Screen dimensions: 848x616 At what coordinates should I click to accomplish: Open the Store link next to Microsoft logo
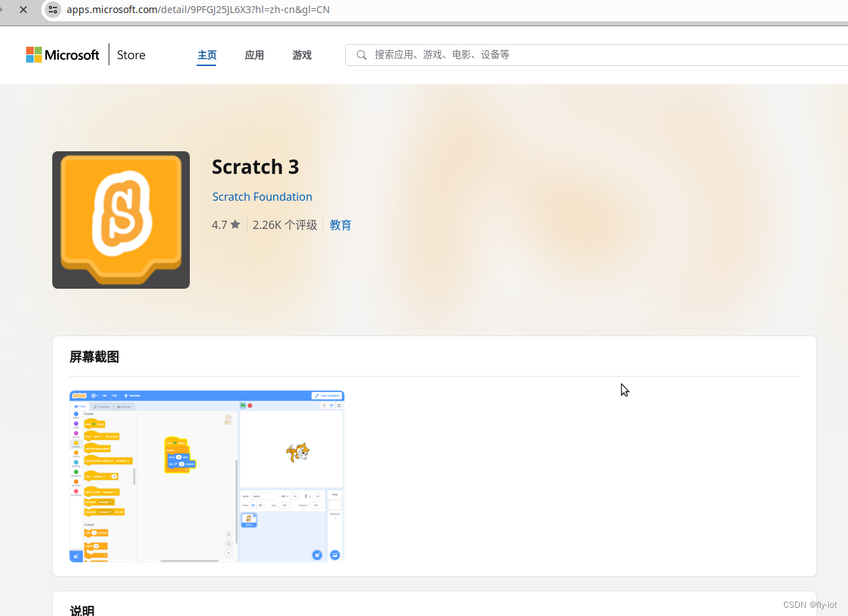(x=131, y=55)
